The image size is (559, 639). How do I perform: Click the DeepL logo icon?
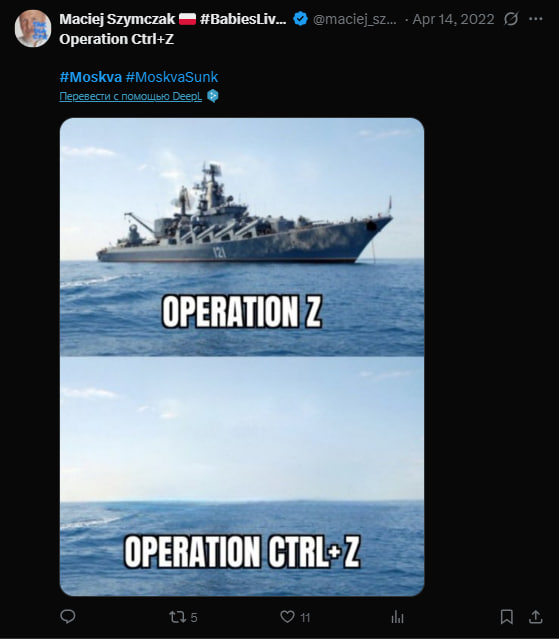point(213,96)
